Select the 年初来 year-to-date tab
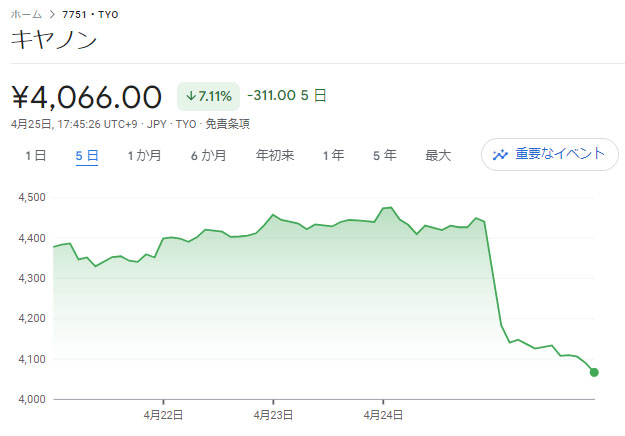Screen dimensions: 625x436 click(x=274, y=155)
